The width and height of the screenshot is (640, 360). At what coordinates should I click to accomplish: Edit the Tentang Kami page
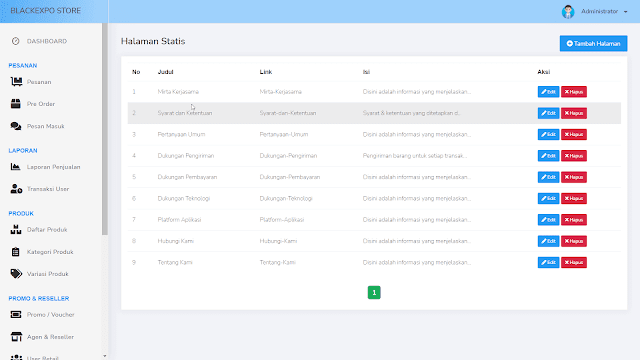point(548,262)
